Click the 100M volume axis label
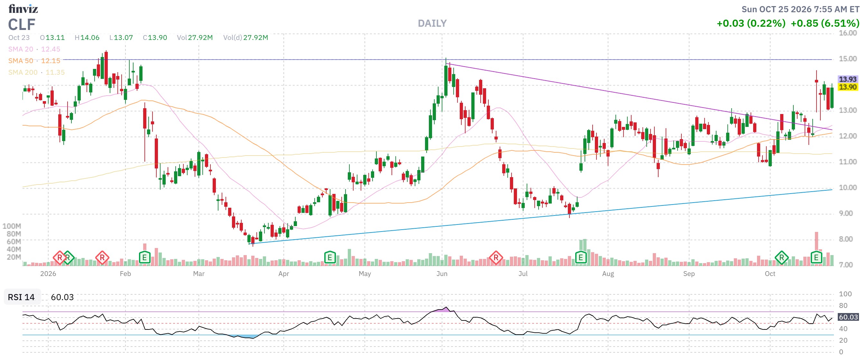 (x=12, y=226)
